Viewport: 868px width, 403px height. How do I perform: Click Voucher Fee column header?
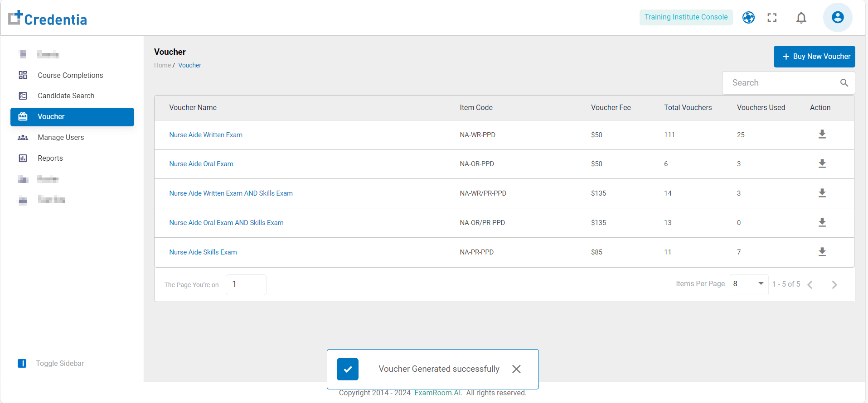coord(611,108)
